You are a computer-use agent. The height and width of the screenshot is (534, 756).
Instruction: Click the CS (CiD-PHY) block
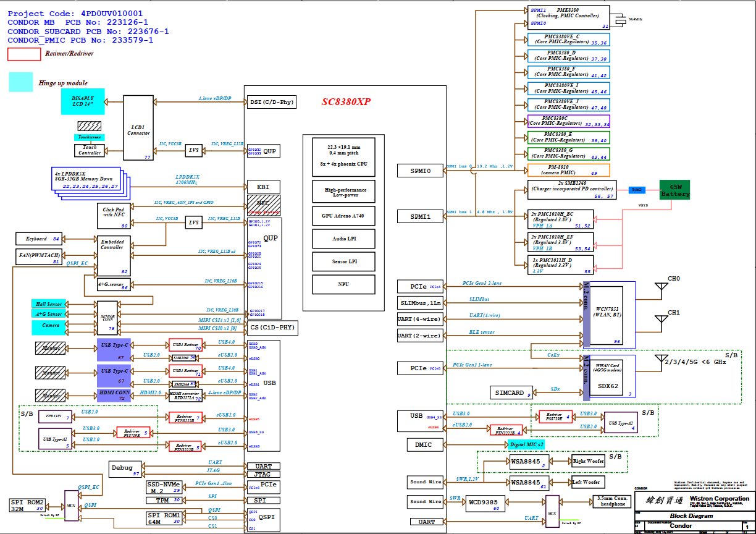pos(272,328)
